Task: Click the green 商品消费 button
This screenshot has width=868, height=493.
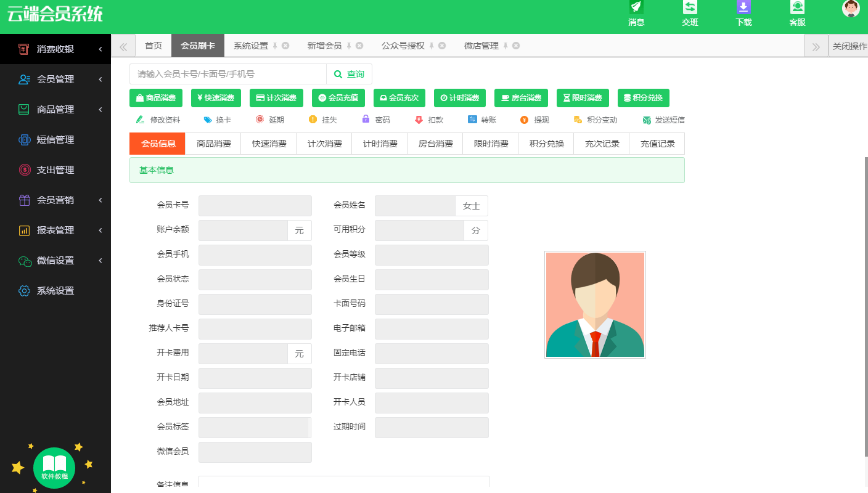Action: [156, 98]
